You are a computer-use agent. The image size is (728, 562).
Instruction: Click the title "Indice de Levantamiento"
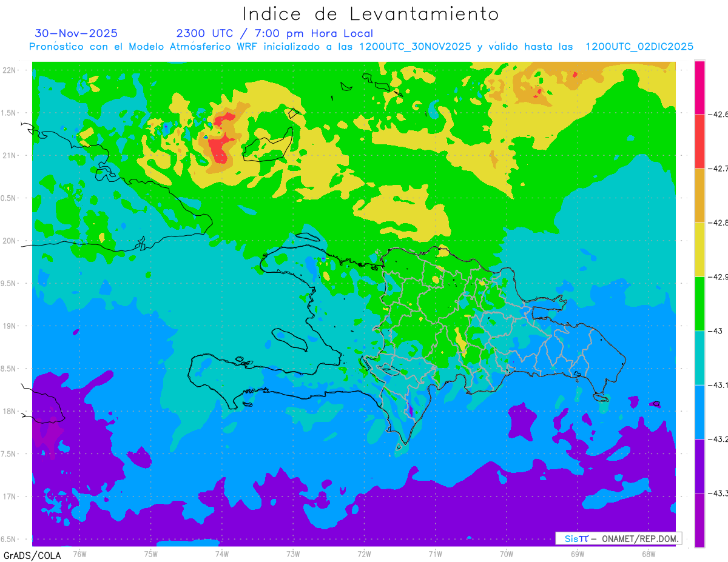370,13
